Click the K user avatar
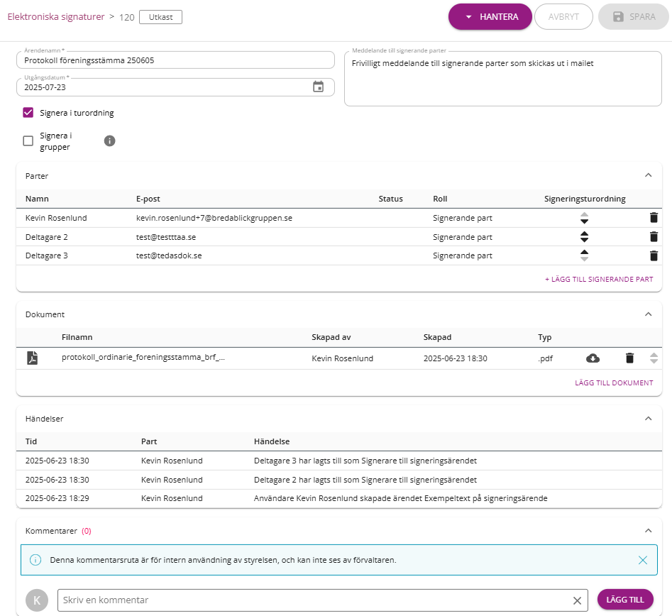The width and height of the screenshot is (672, 616). tap(37, 600)
